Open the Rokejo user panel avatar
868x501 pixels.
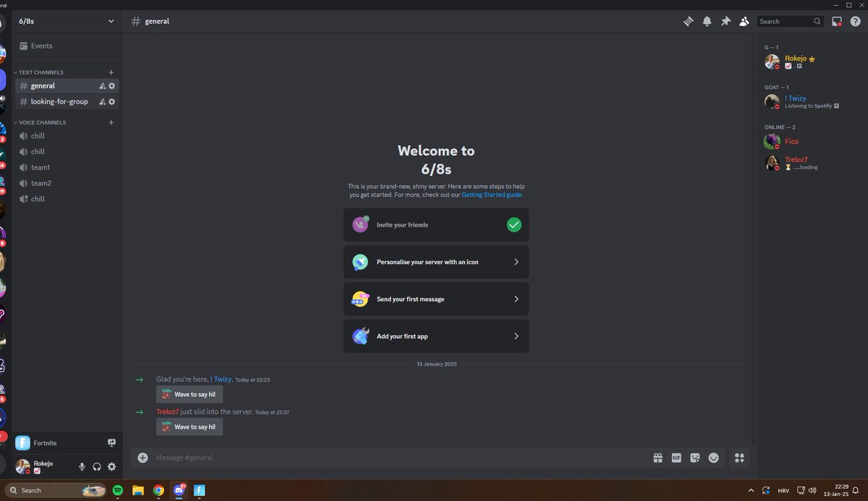click(23, 467)
